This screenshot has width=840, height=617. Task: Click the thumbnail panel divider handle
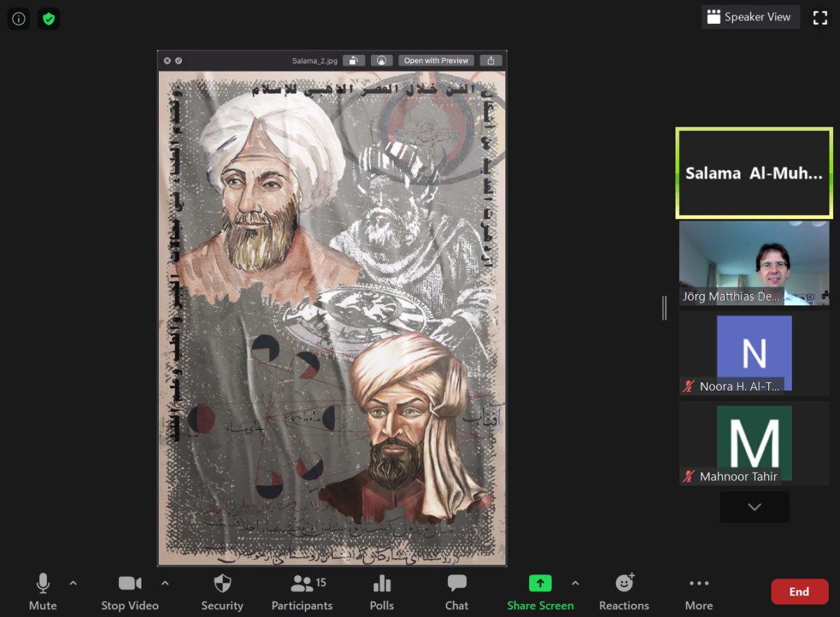click(664, 308)
